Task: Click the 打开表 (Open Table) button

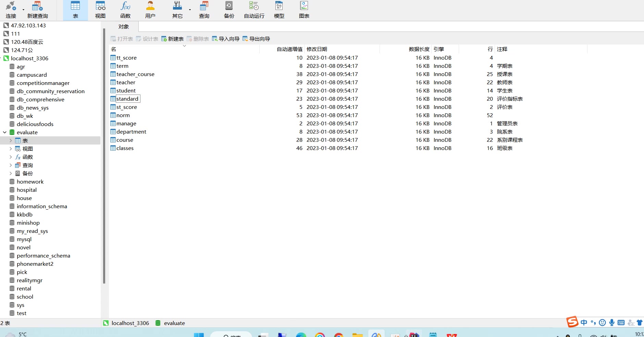Action: [122, 39]
